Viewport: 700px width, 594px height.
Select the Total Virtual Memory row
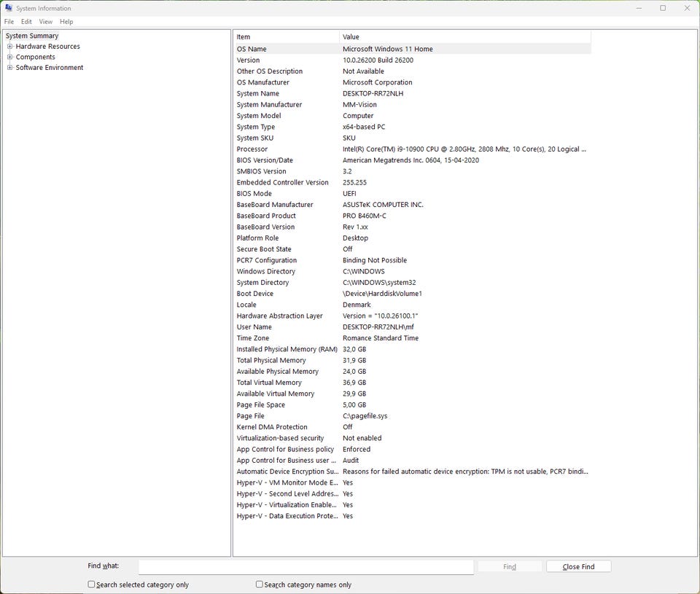coord(412,383)
